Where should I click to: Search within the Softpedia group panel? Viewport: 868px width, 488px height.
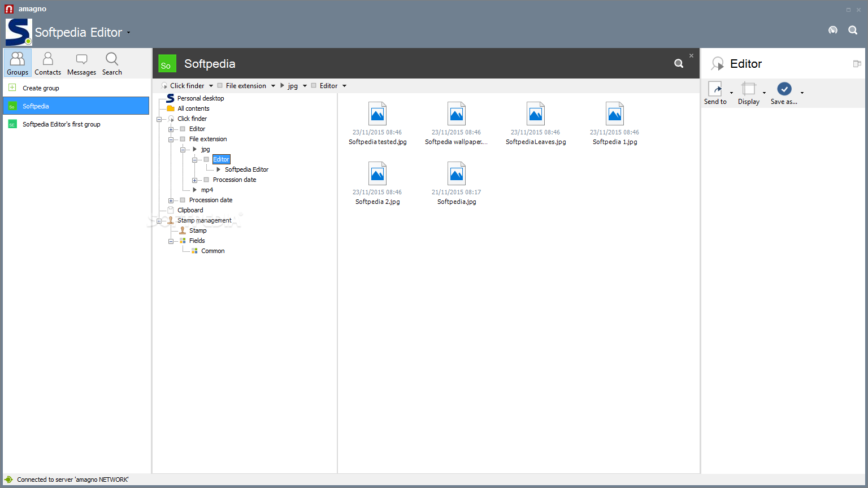point(679,63)
